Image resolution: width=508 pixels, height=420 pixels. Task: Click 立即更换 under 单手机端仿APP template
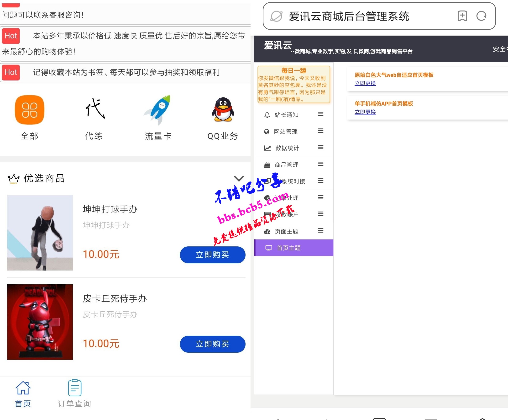365,112
